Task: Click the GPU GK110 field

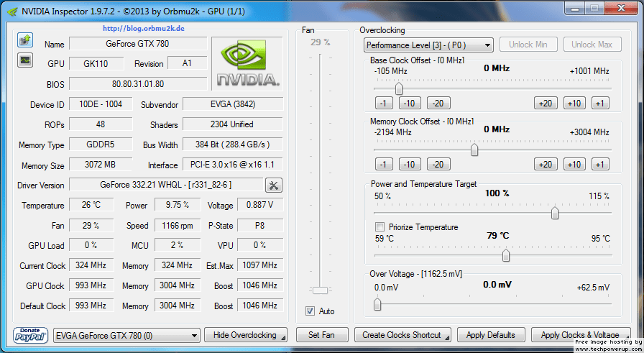Action: click(x=96, y=64)
